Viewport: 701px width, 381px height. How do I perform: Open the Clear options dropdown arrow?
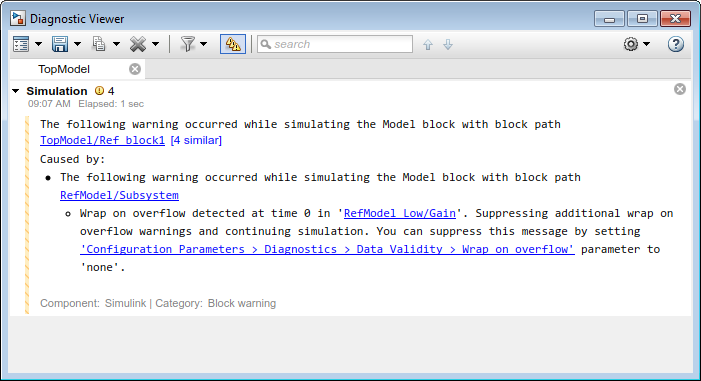(156, 44)
